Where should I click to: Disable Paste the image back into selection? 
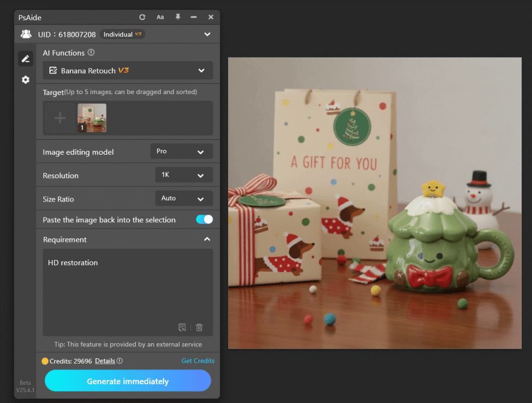[x=204, y=219]
